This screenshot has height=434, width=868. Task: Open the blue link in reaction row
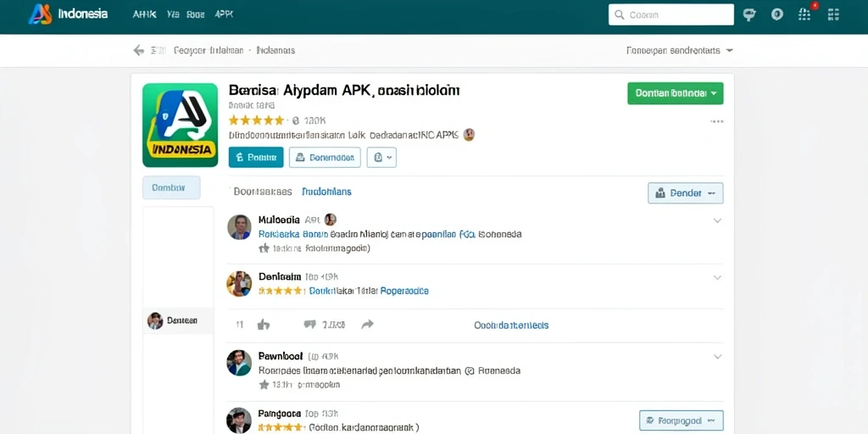(511, 325)
